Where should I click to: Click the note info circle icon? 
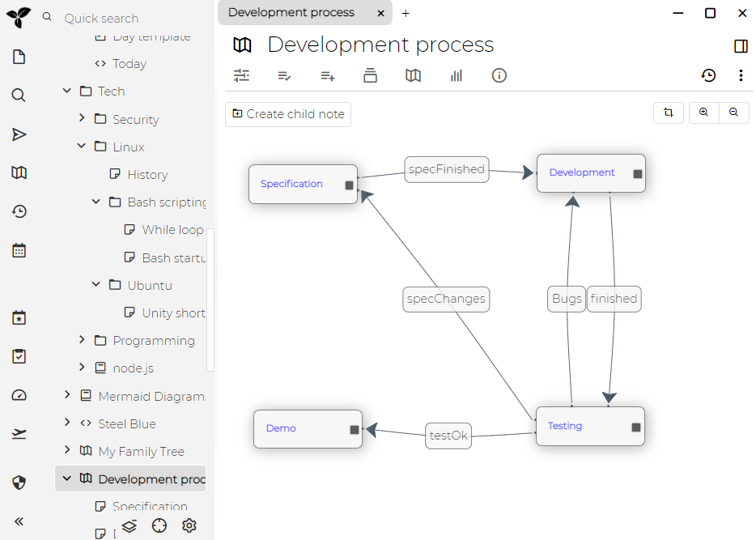tap(499, 75)
